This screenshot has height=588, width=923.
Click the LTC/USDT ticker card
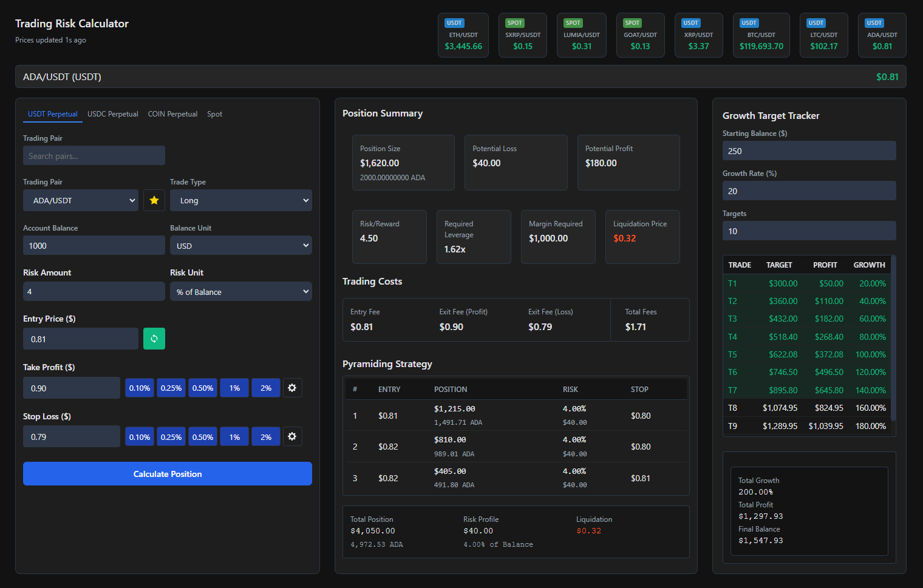pyautogui.click(x=823, y=35)
